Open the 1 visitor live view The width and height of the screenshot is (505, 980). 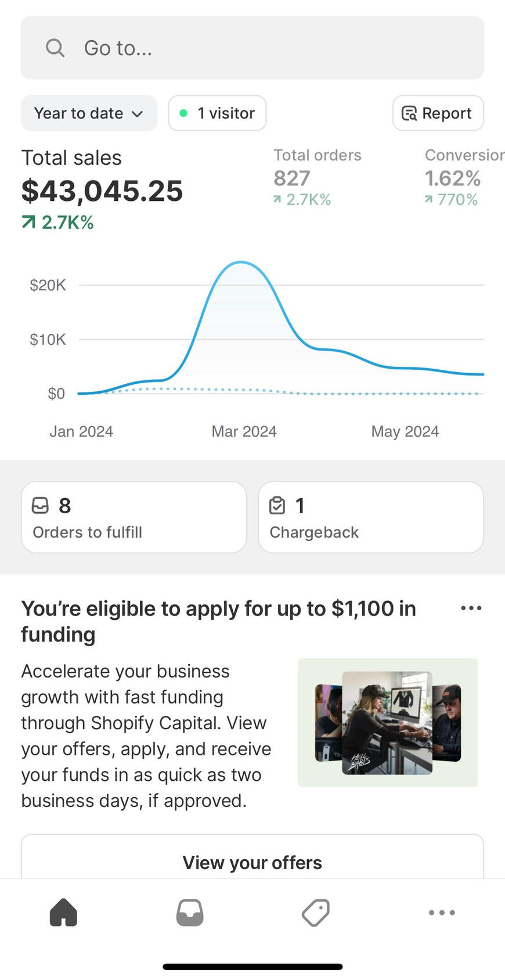coord(217,113)
